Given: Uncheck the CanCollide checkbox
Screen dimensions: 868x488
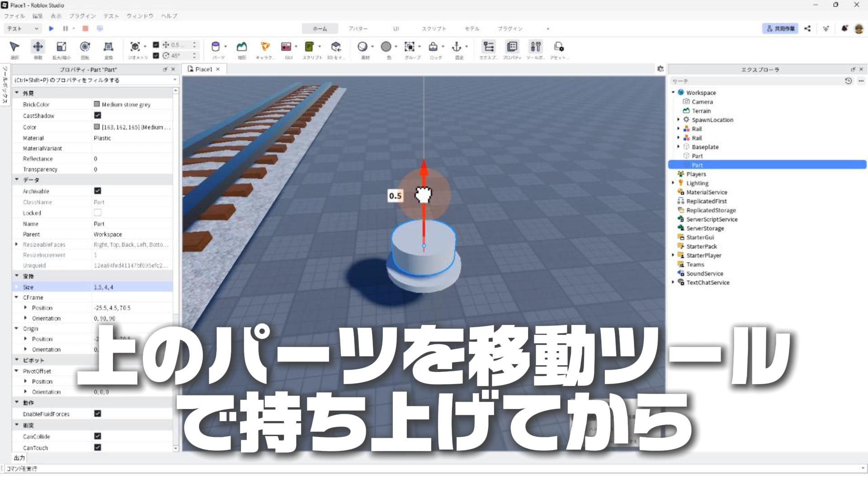Looking at the screenshot, I should point(97,436).
